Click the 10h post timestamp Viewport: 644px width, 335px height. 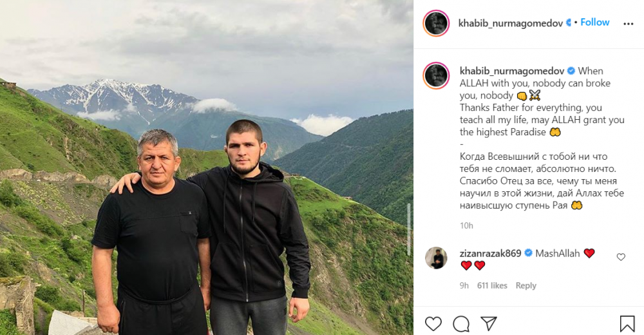[x=466, y=225]
